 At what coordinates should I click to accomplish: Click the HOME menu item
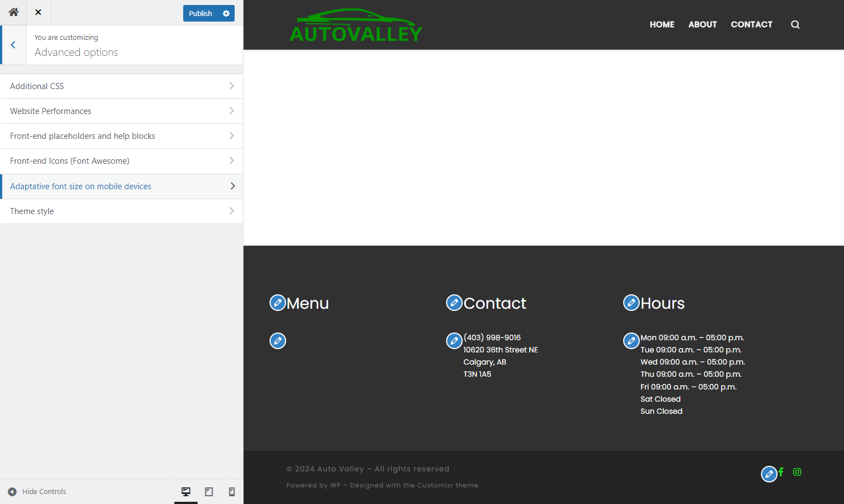[662, 24]
